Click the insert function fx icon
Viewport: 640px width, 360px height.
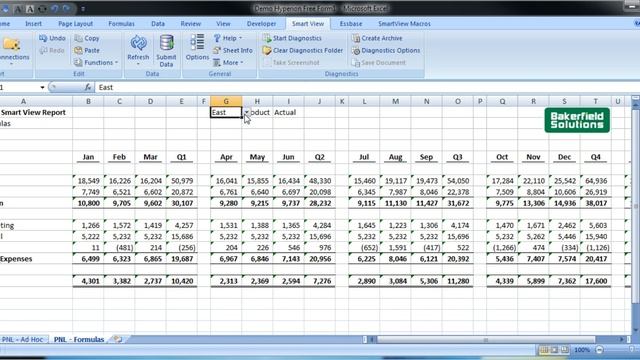[x=88, y=87]
